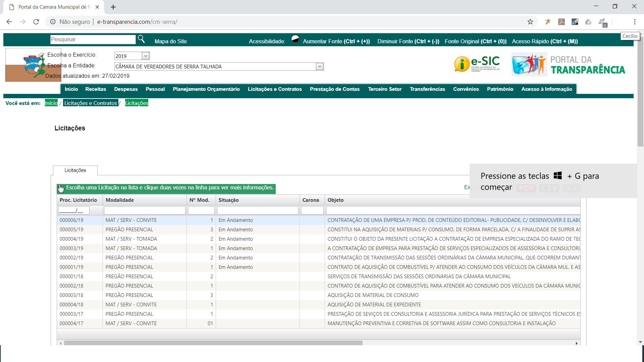The image size is (644, 362).
Task: Click the table horizontal scrollbar
Action: click(213, 343)
